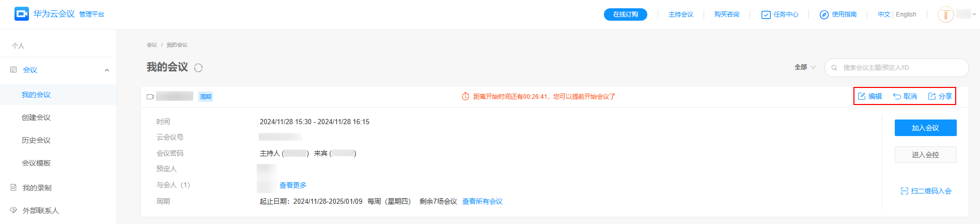Switch the language to English
Image resolution: width=980 pixels, height=224 pixels.
click(906, 14)
